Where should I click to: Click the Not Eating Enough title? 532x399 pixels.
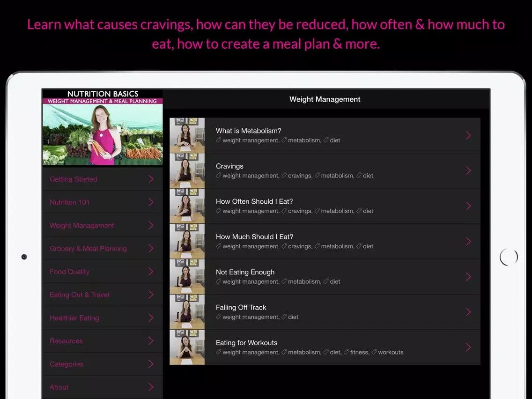[245, 272]
